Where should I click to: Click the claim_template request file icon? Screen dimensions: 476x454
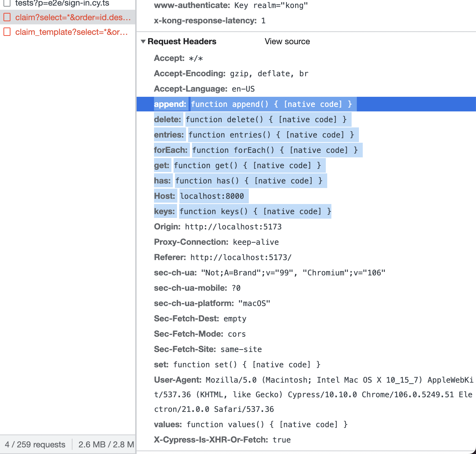point(7,32)
